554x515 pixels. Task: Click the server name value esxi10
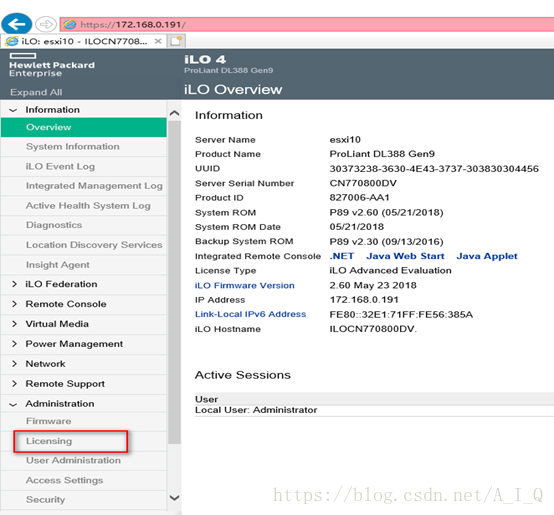tap(345, 140)
